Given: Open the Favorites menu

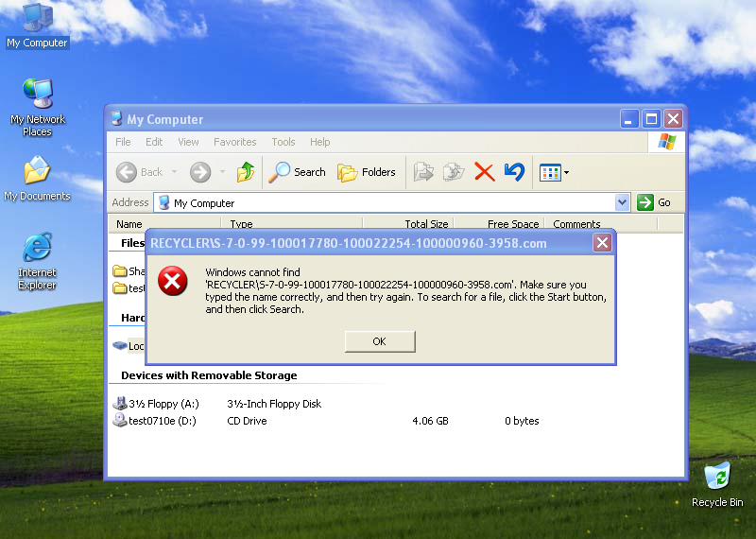Looking at the screenshot, I should 234,142.
